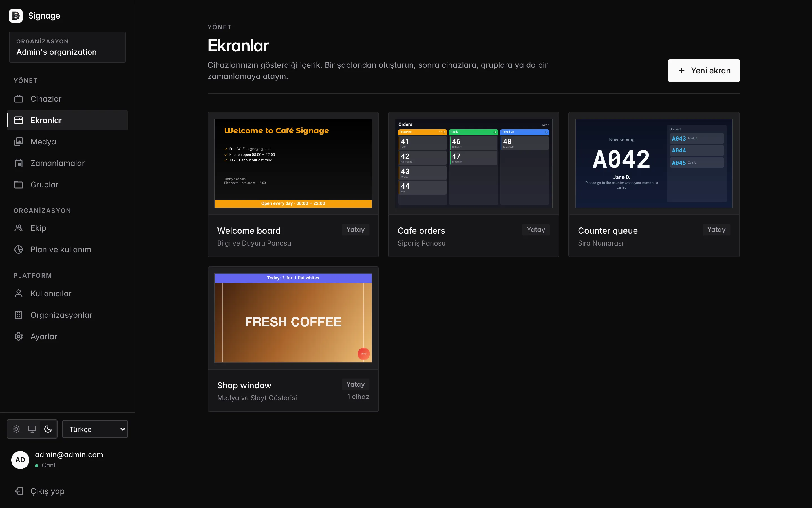Click the Signage logo icon

pyautogui.click(x=16, y=16)
